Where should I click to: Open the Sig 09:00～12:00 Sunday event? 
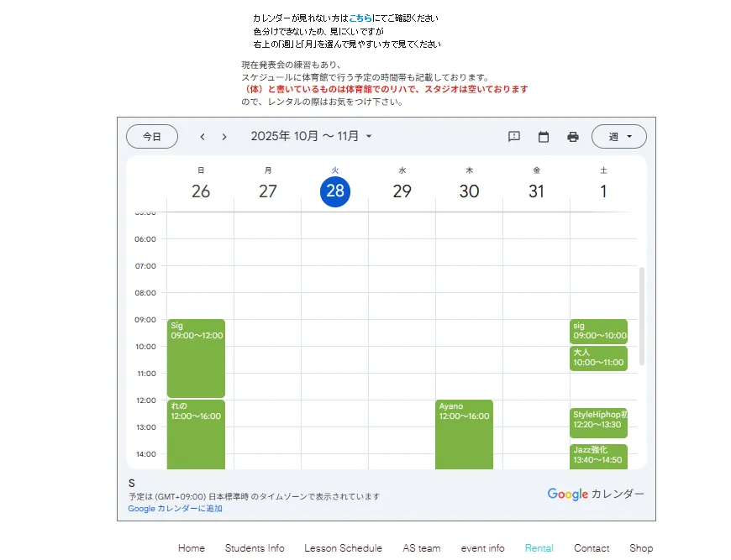pos(196,358)
